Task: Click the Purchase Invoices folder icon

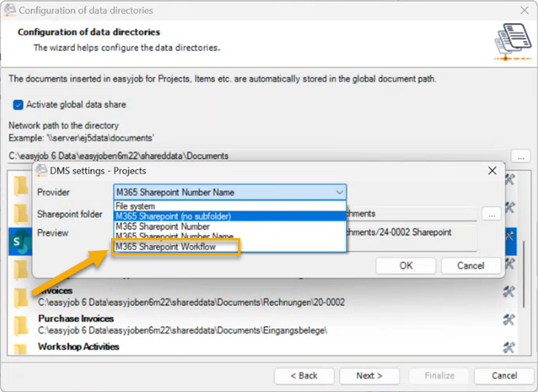Action: coord(22,325)
